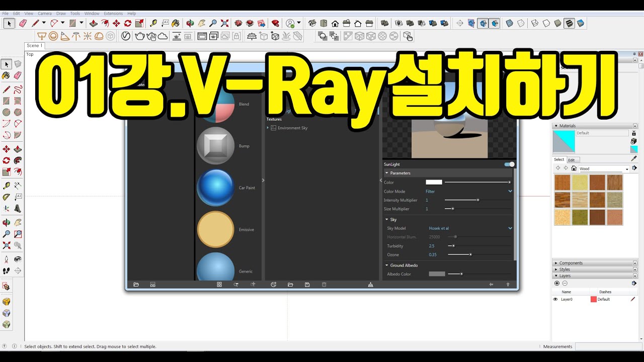Click the Turbidity value field

coord(432,246)
